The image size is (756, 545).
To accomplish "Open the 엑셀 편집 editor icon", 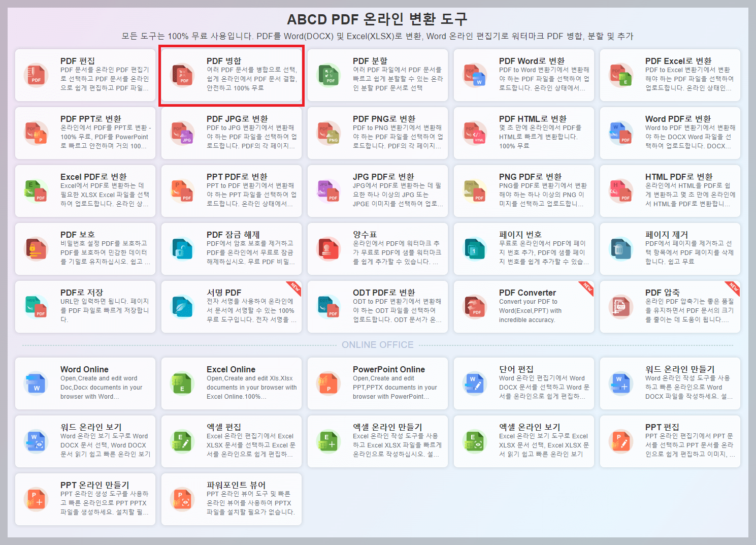I will tap(182, 441).
